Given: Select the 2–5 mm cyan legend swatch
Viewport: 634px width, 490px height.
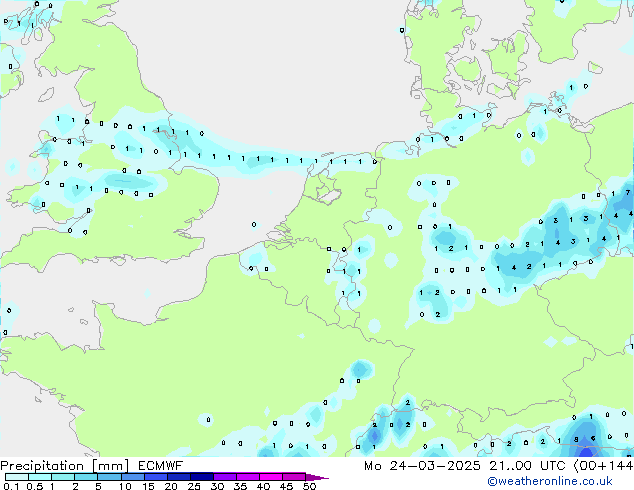Looking at the screenshot, I should click(x=86, y=477).
